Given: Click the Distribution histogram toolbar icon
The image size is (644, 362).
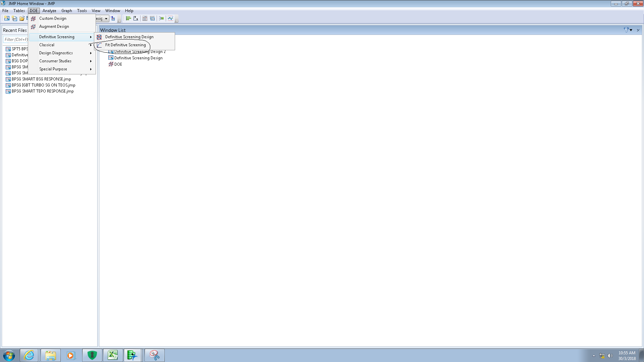Looking at the screenshot, I should (x=128, y=18).
